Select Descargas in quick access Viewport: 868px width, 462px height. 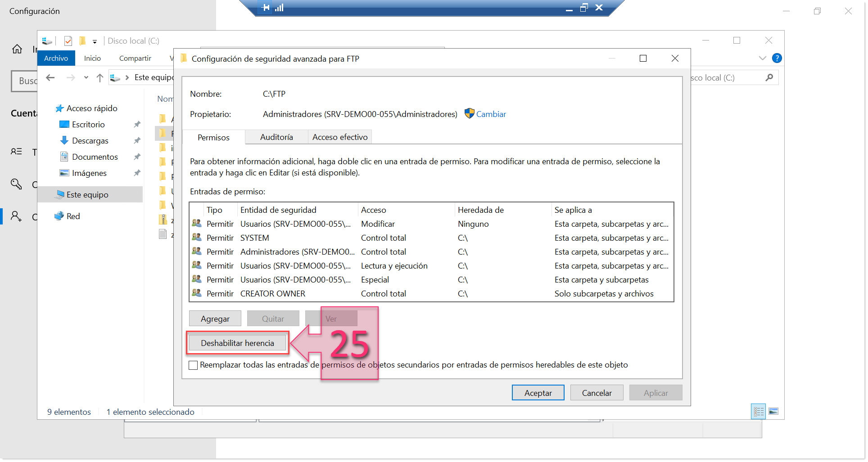pos(90,141)
